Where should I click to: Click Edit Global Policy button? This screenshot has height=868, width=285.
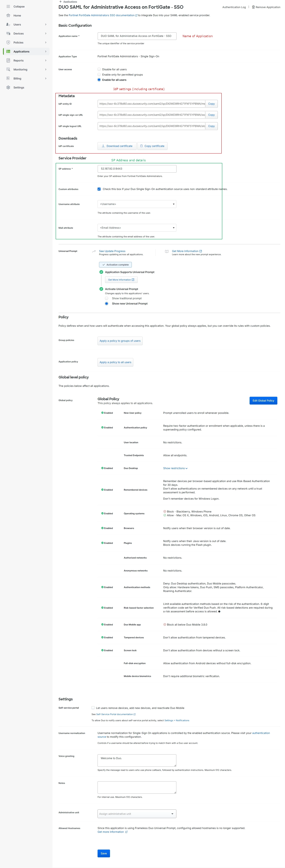263,401
